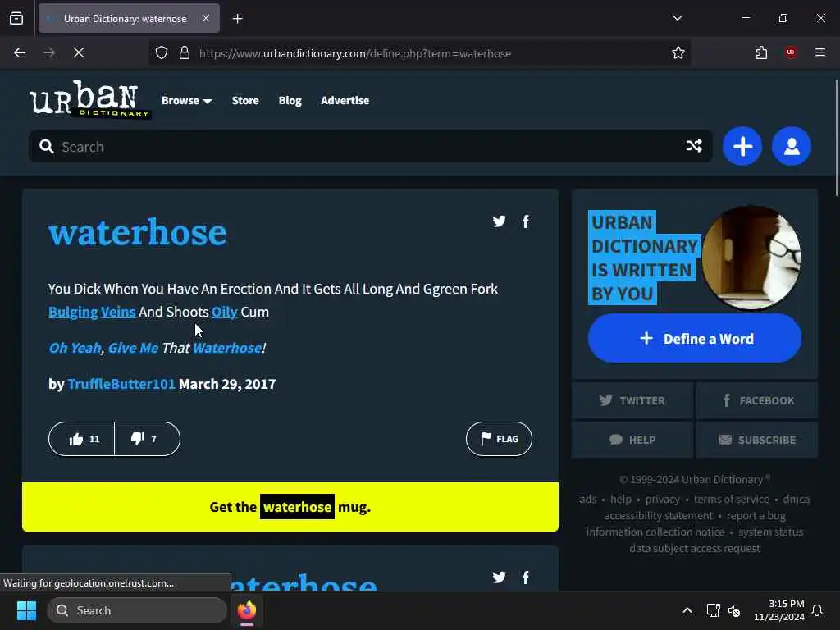This screenshot has width=840, height=630.
Task: Share first waterhose definition on Twitter
Action: [x=499, y=221]
